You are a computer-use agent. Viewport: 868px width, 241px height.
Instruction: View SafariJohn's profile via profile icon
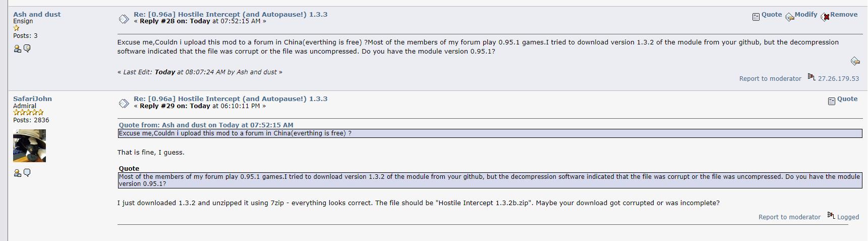[x=17, y=173]
